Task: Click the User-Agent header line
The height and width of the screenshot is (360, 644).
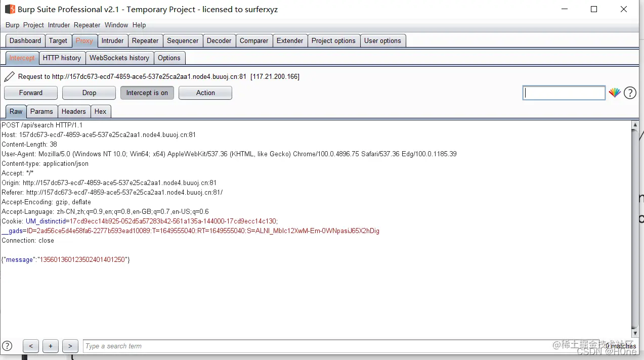Action: [229, 154]
